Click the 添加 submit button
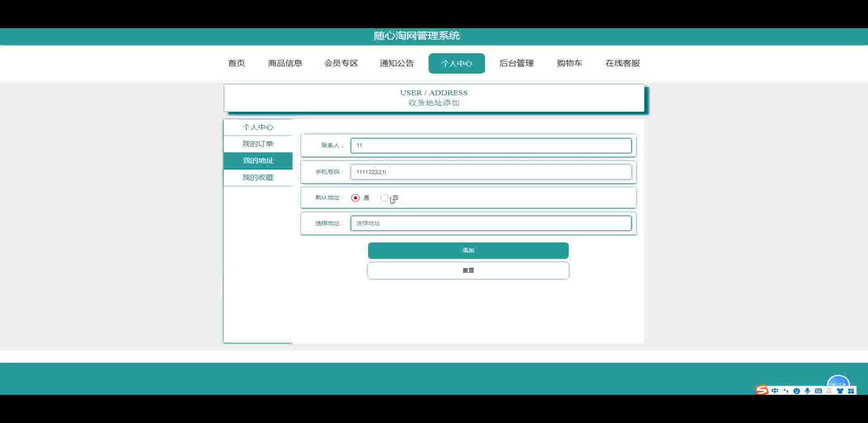 click(x=468, y=250)
